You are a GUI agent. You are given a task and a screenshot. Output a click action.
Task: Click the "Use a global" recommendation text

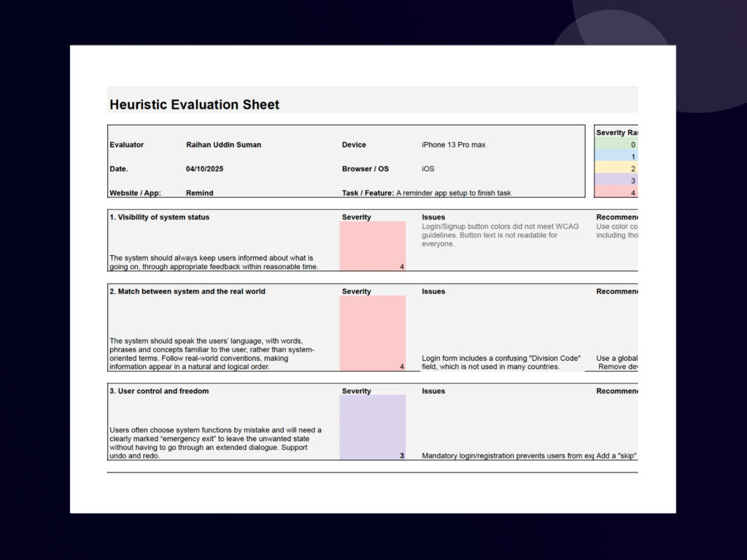click(x=617, y=362)
